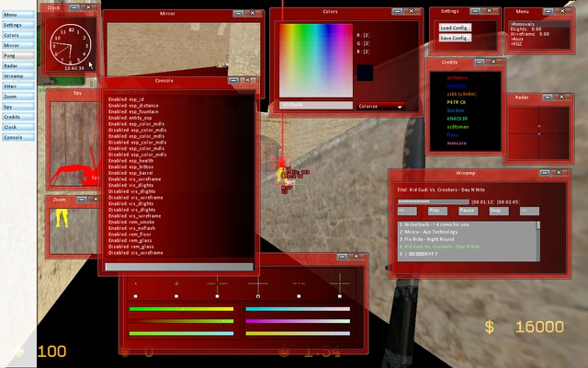Select the Spy entry in the sidebar

tap(18, 107)
